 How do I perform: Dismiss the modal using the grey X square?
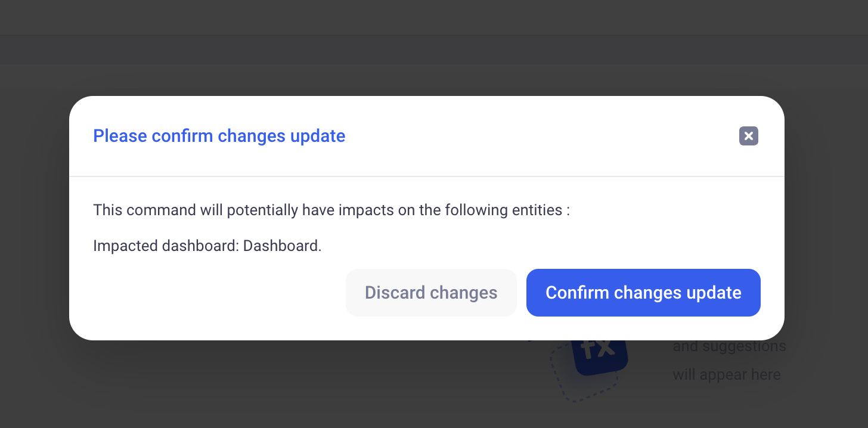pyautogui.click(x=749, y=136)
